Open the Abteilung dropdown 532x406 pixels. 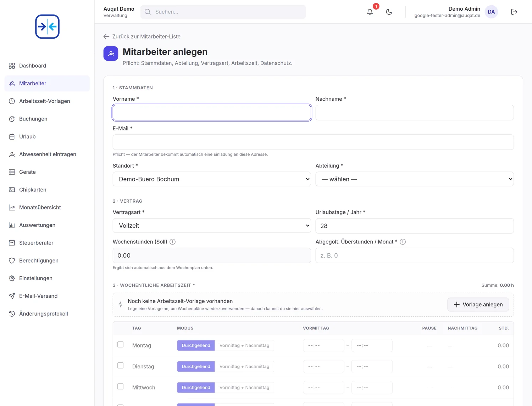(x=415, y=179)
